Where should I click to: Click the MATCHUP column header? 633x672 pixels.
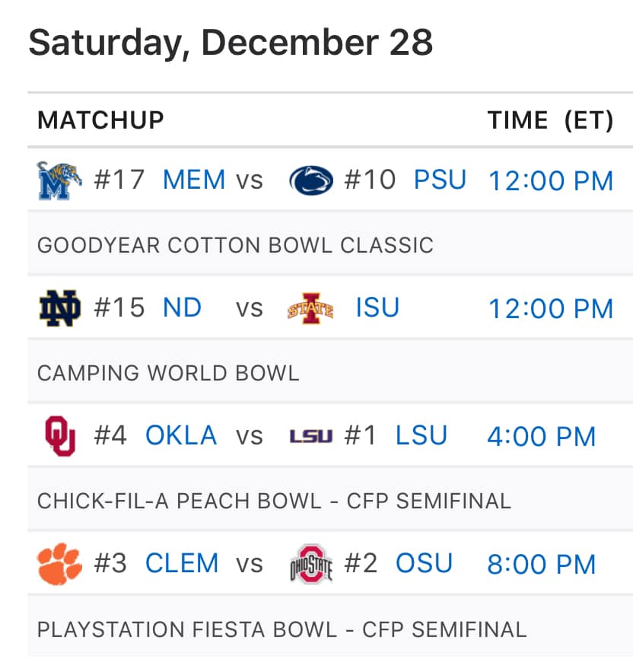[100, 120]
